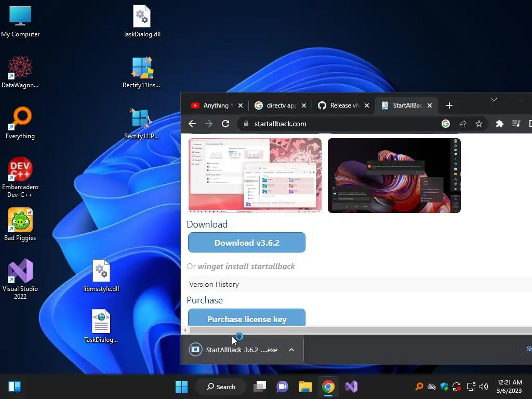The height and width of the screenshot is (399, 532).
Task: Adjust volume from tray speaker icon
Action: [484, 387]
